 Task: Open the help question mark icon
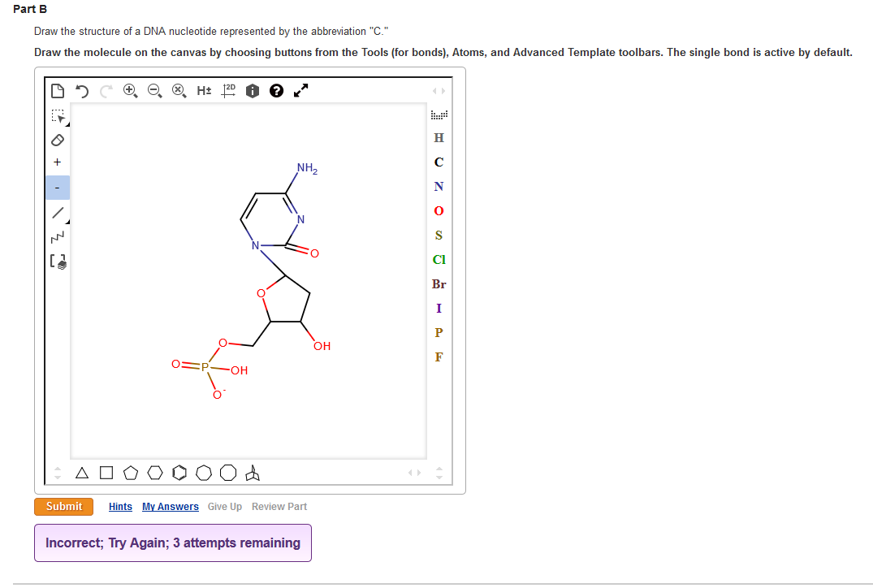pos(276,90)
